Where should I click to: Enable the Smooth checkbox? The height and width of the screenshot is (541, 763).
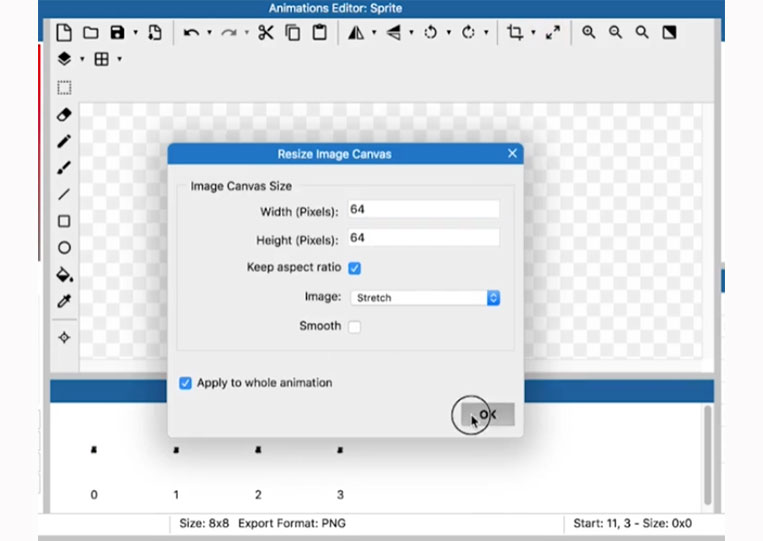pos(355,326)
